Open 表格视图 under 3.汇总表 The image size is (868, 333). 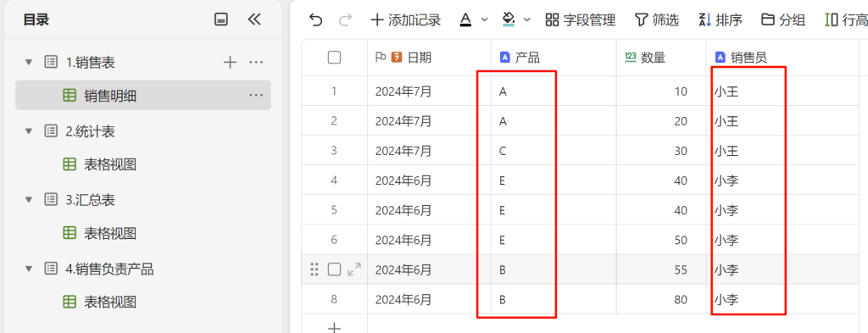pyautogui.click(x=110, y=233)
